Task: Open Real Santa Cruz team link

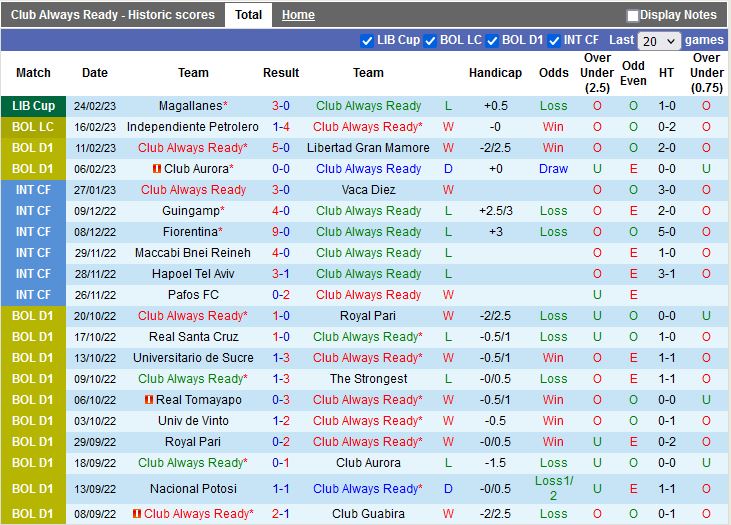Action: pos(193,337)
